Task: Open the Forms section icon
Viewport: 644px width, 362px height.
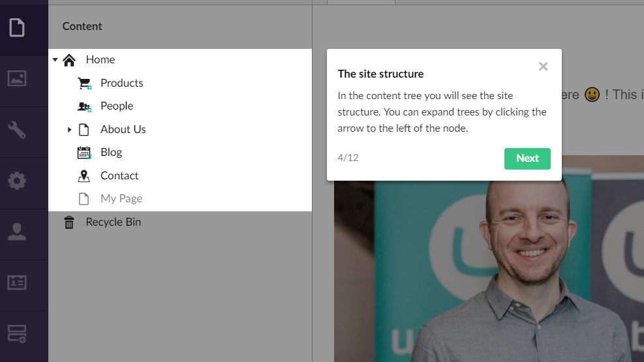Action: tap(17, 333)
